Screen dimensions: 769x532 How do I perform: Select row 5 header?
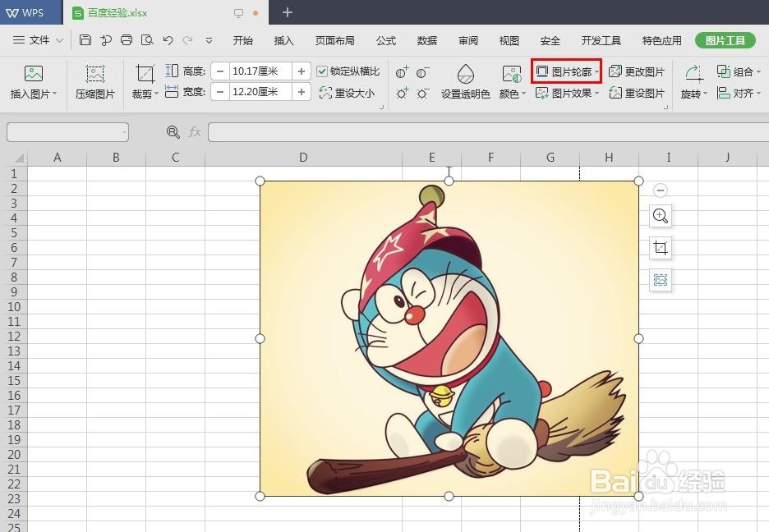(14, 232)
